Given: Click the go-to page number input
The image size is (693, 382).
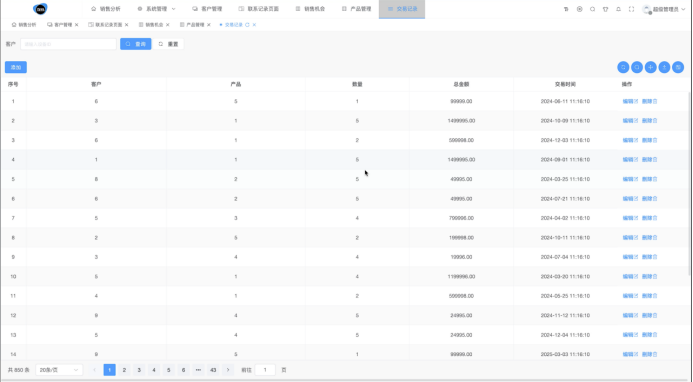Looking at the screenshot, I should coord(265,370).
